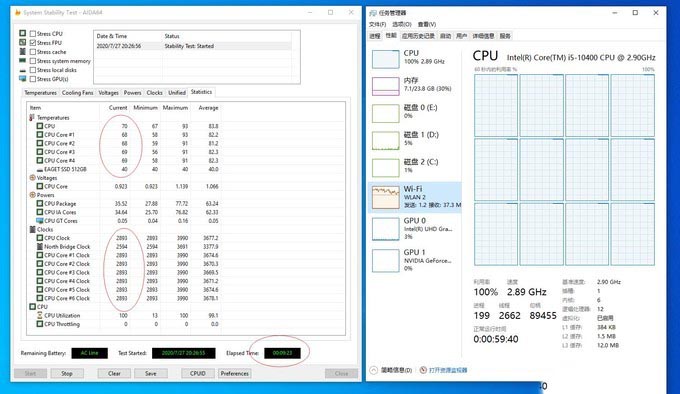
Task: Enable Stress system memory checkbox
Action: click(x=33, y=61)
